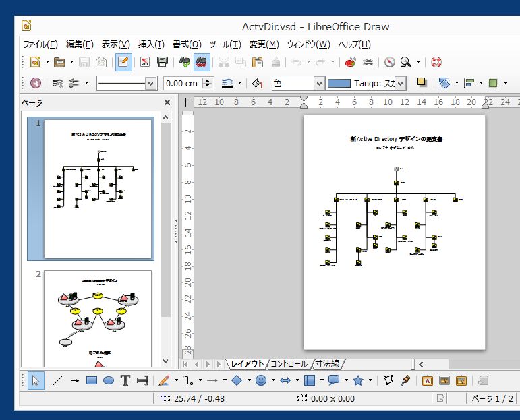Click the Print icon
Image resolution: width=520 pixels, height=420 pixels.
pos(163,62)
